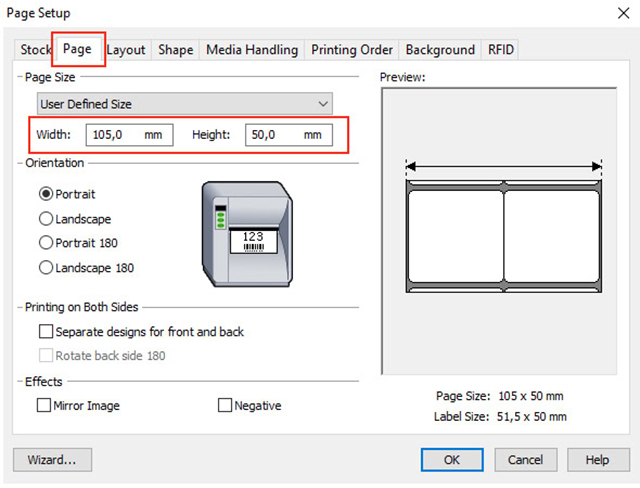Confirm settings with the OK button
This screenshot has width=640, height=488.
[452, 460]
